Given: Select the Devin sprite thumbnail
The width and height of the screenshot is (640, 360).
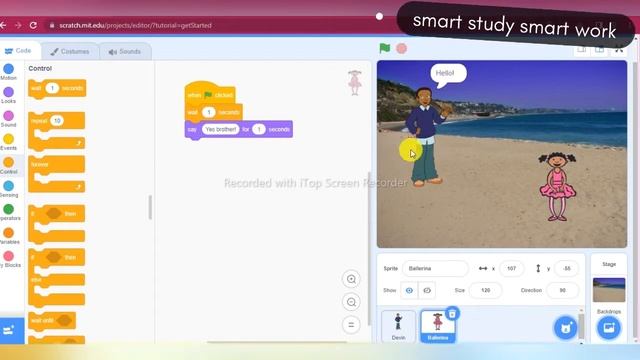Looking at the screenshot, I should coord(398,326).
